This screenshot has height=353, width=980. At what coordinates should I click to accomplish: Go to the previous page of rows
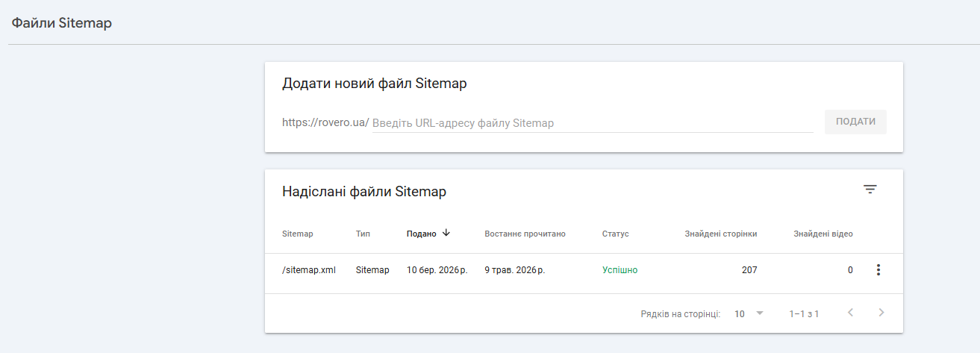click(850, 313)
